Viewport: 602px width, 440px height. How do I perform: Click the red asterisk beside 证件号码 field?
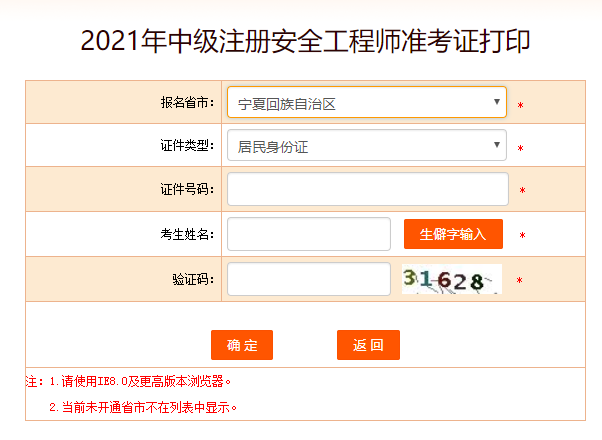pos(522,191)
